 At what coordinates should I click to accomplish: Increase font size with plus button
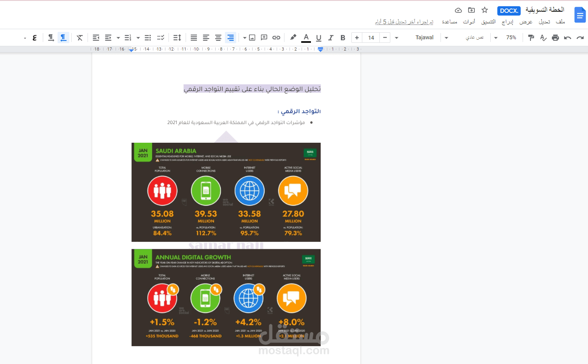[357, 38]
